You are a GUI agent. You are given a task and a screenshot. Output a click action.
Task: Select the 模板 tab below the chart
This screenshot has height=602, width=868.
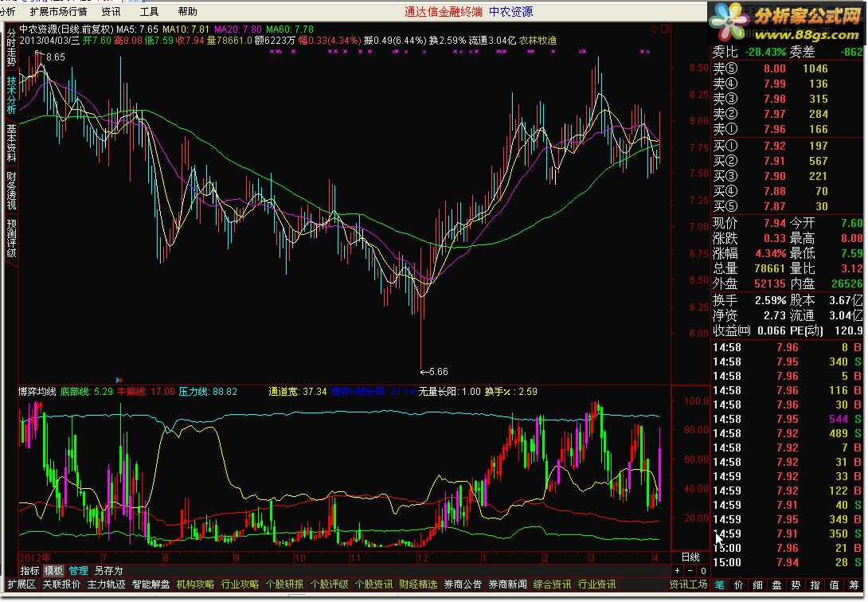[x=53, y=570]
